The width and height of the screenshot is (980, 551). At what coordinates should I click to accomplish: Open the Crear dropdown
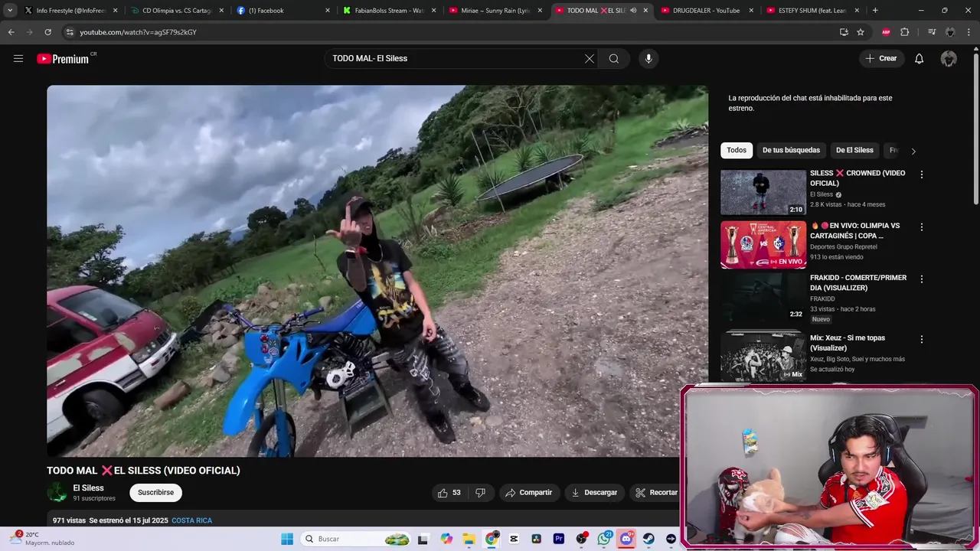[x=881, y=59]
